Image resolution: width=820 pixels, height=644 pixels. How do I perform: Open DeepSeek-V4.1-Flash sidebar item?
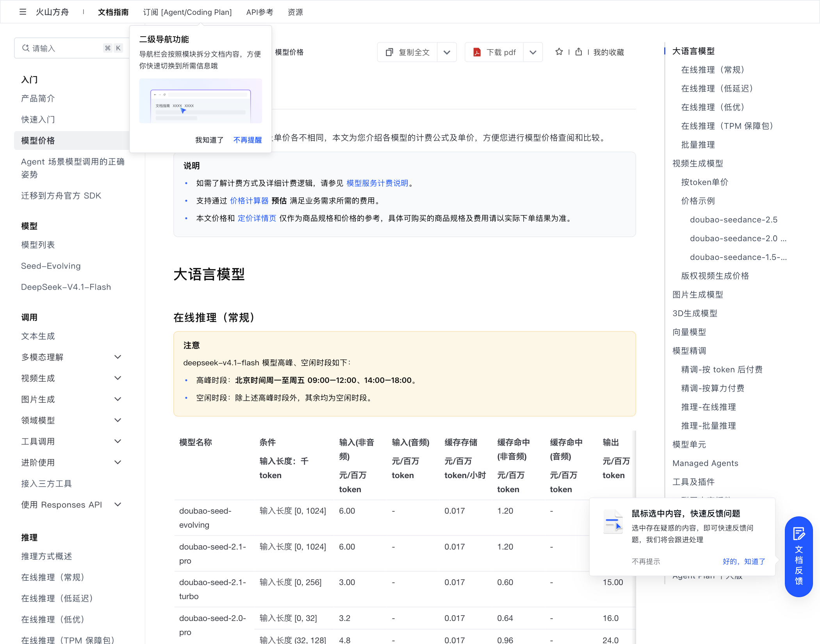[x=66, y=287]
